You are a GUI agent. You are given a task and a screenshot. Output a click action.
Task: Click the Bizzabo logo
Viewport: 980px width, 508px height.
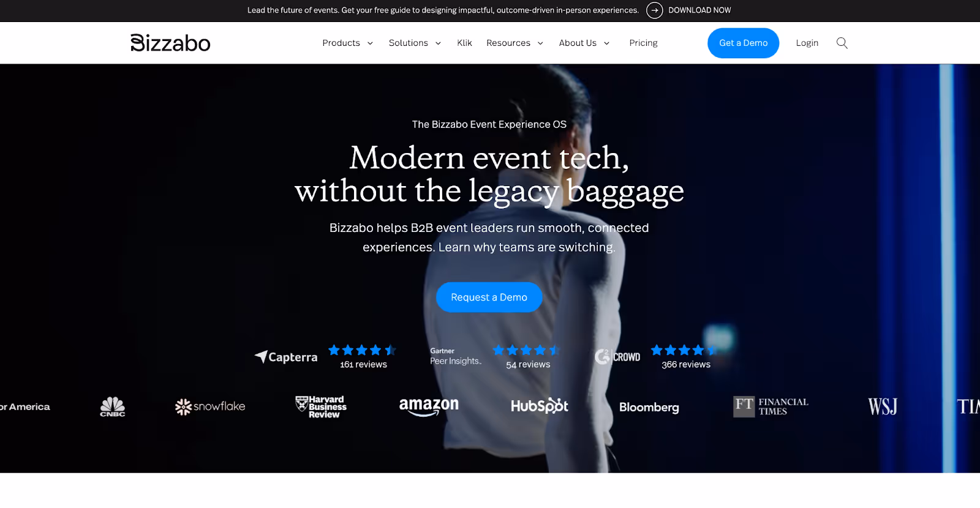click(x=170, y=43)
